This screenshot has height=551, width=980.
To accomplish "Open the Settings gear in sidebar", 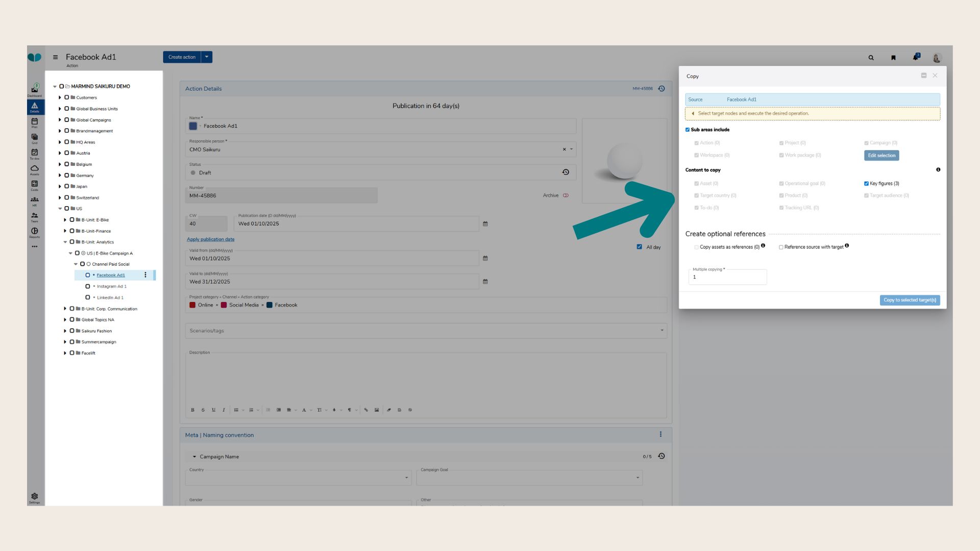I will click(x=35, y=497).
